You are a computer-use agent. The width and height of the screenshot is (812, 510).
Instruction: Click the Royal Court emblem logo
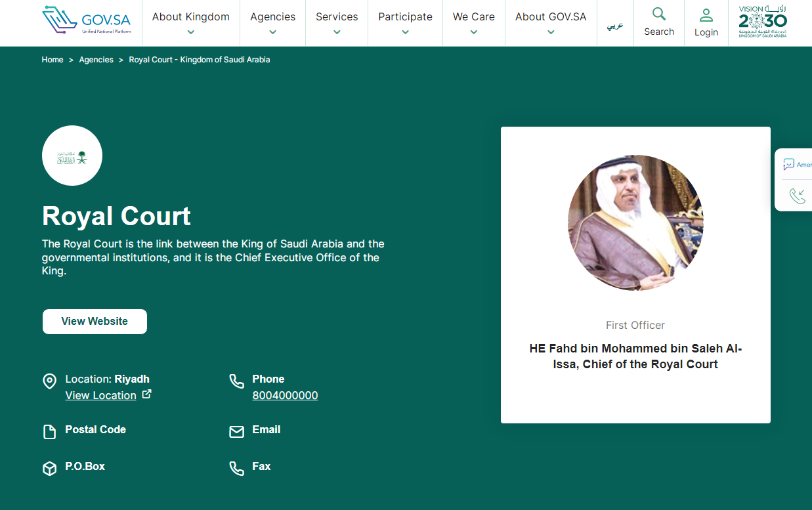72,156
